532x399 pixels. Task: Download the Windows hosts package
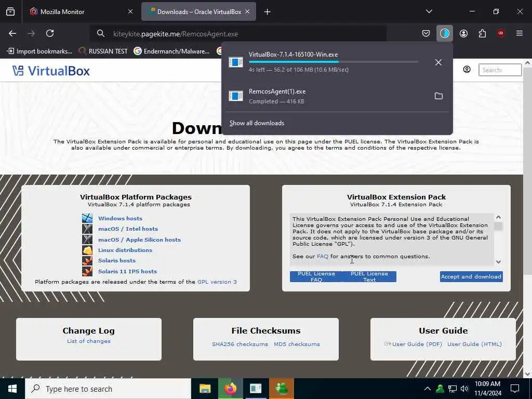(x=120, y=218)
